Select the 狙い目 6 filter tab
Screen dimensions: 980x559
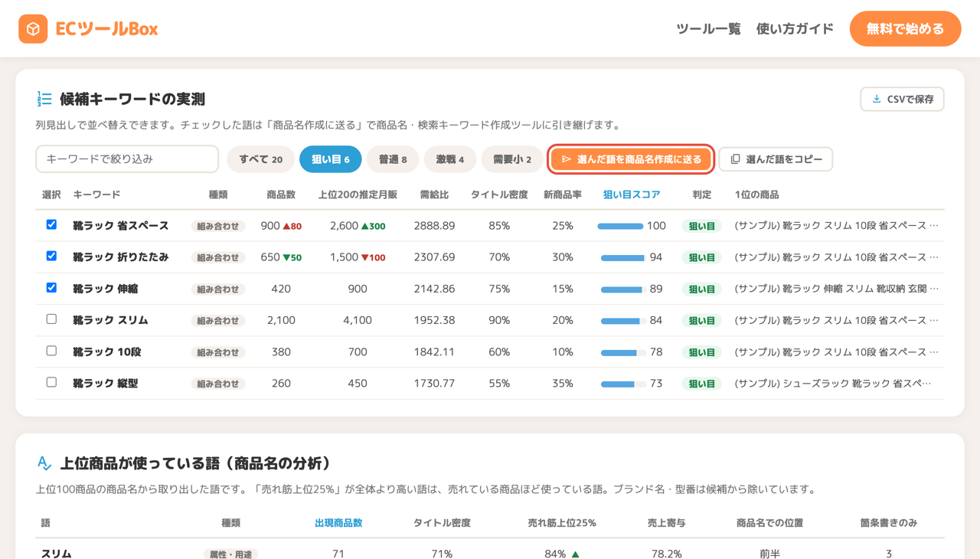click(x=331, y=159)
